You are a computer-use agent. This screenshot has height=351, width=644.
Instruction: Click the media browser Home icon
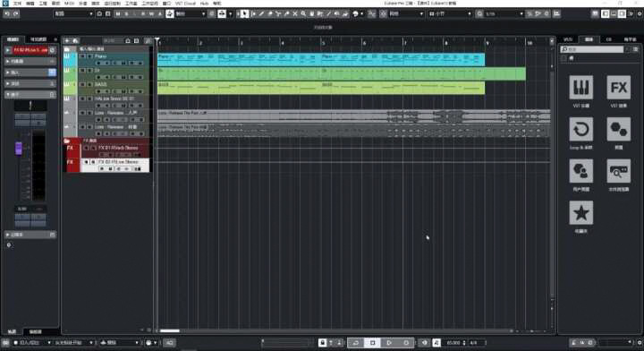tap(572, 58)
